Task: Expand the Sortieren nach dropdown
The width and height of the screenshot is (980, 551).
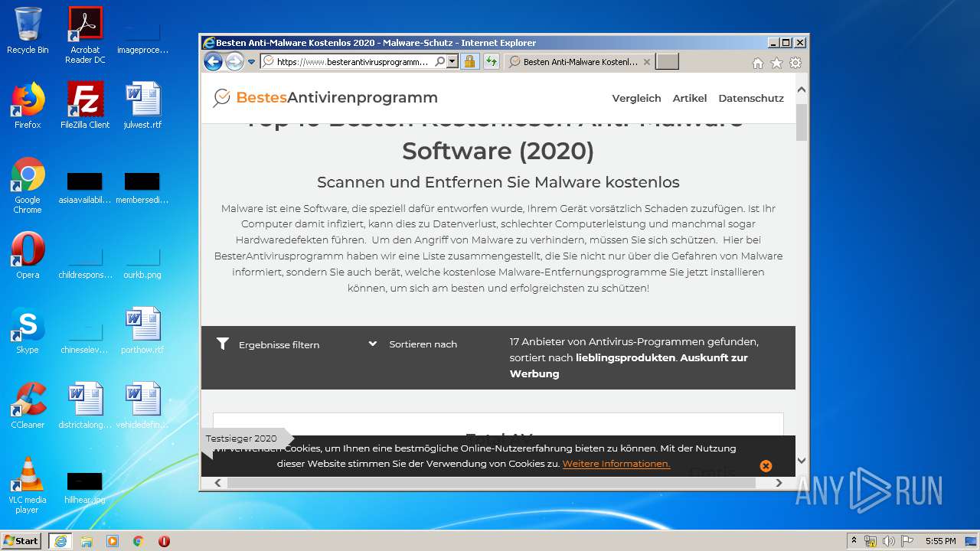Action: click(413, 344)
